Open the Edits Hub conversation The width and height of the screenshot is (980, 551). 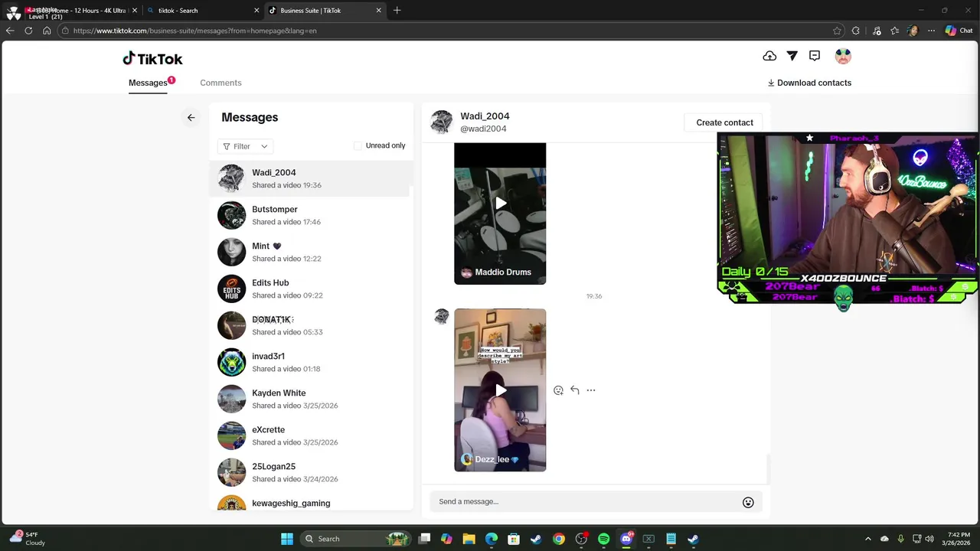coord(311,289)
